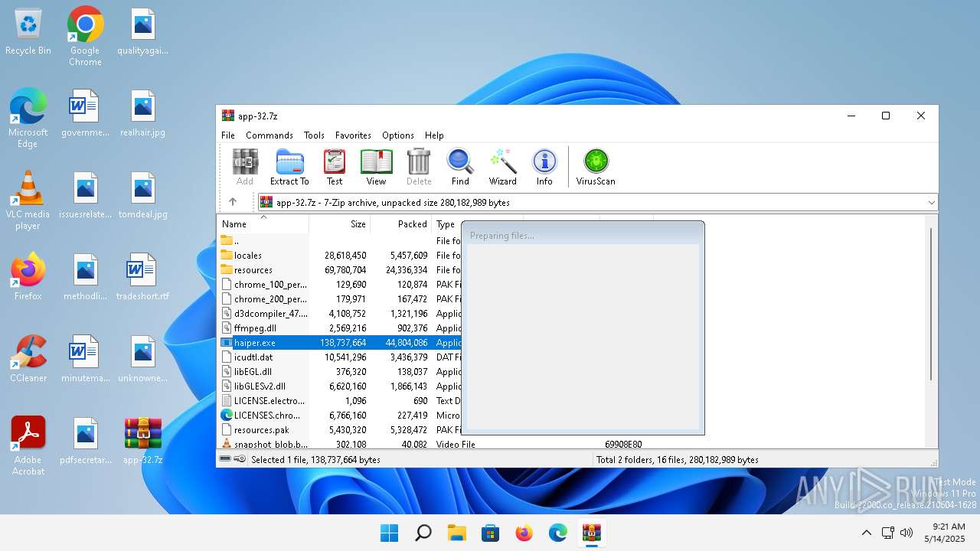
Task: Open Firefox desktop shortcut
Action: click(x=28, y=277)
